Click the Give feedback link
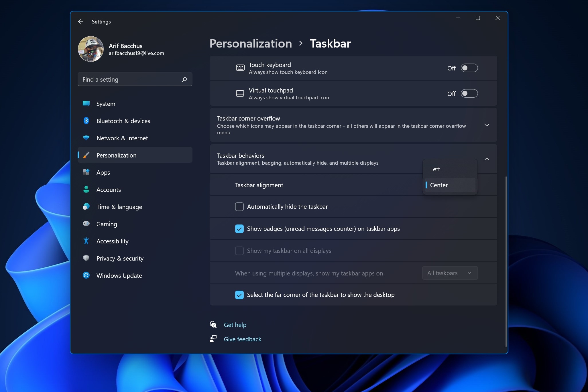 (243, 339)
